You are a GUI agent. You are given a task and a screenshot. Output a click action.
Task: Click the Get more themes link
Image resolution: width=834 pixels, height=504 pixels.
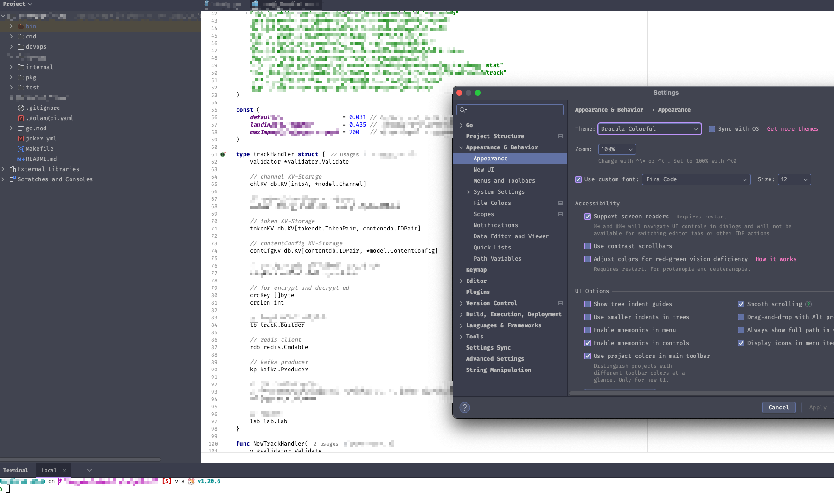(792, 129)
